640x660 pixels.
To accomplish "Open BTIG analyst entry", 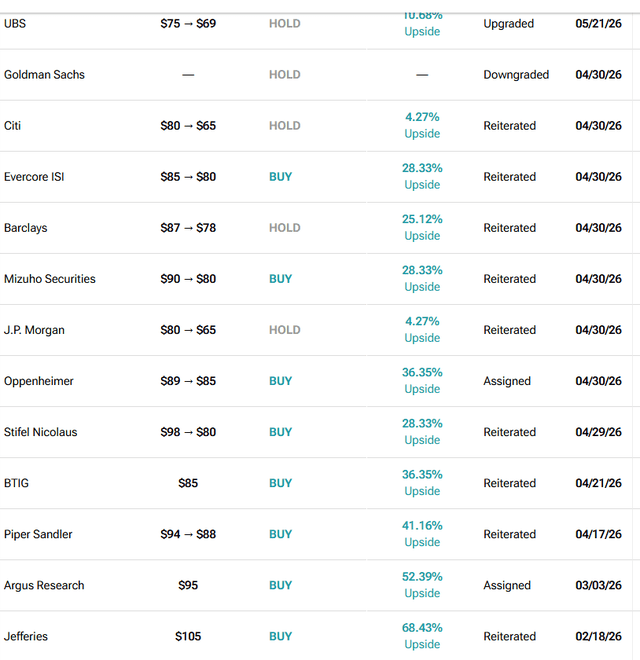I will tap(16, 483).
